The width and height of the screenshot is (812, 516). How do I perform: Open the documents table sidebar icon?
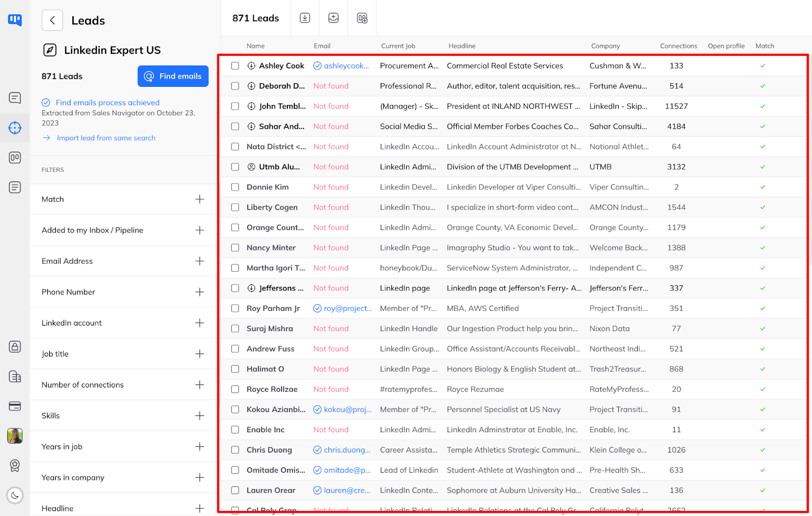15,376
